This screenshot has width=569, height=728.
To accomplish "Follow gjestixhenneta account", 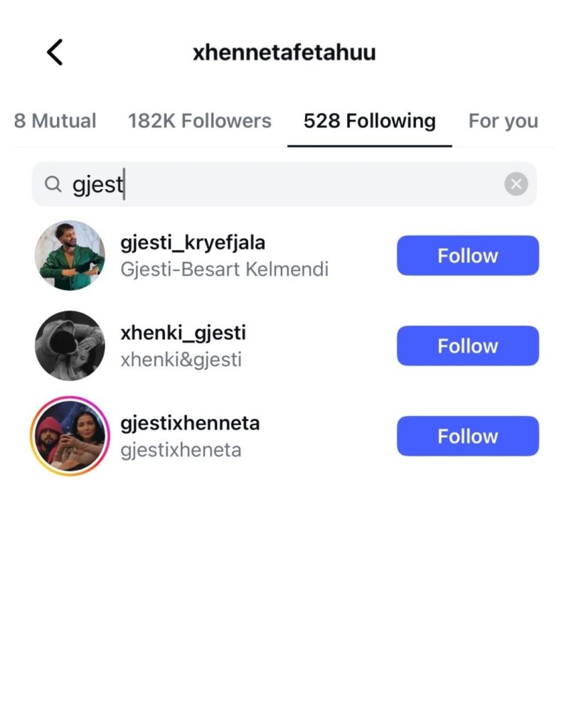I will click(x=467, y=436).
